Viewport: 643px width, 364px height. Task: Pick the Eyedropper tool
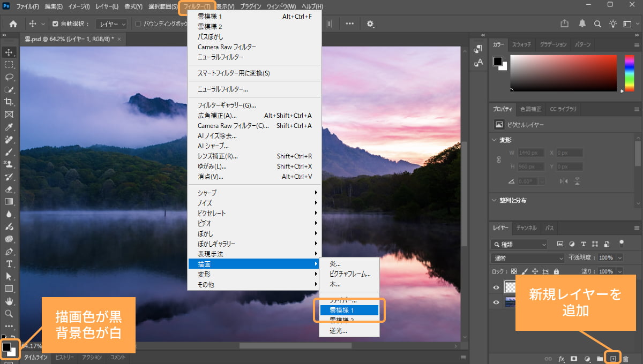[9, 127]
